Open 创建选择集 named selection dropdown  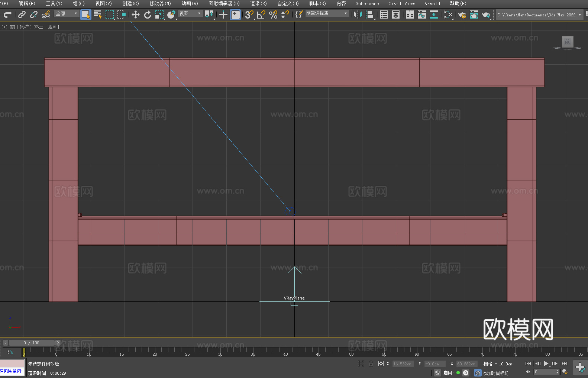click(327, 13)
